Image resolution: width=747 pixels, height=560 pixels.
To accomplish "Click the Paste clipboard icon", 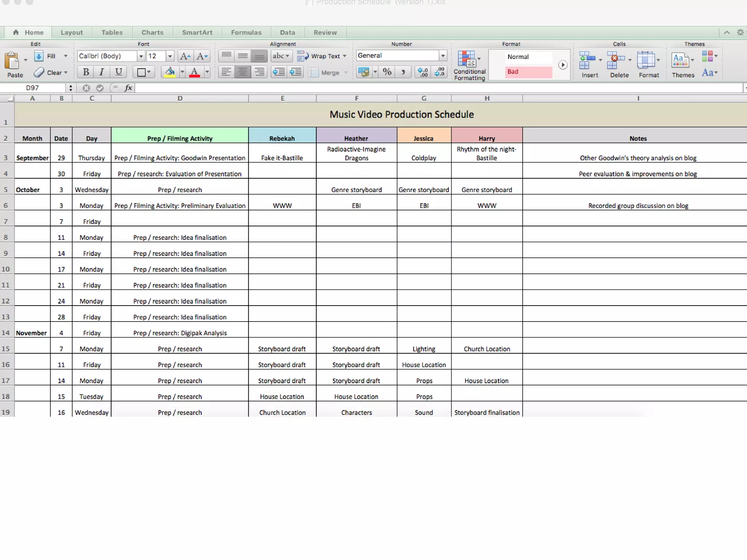I will point(12,61).
